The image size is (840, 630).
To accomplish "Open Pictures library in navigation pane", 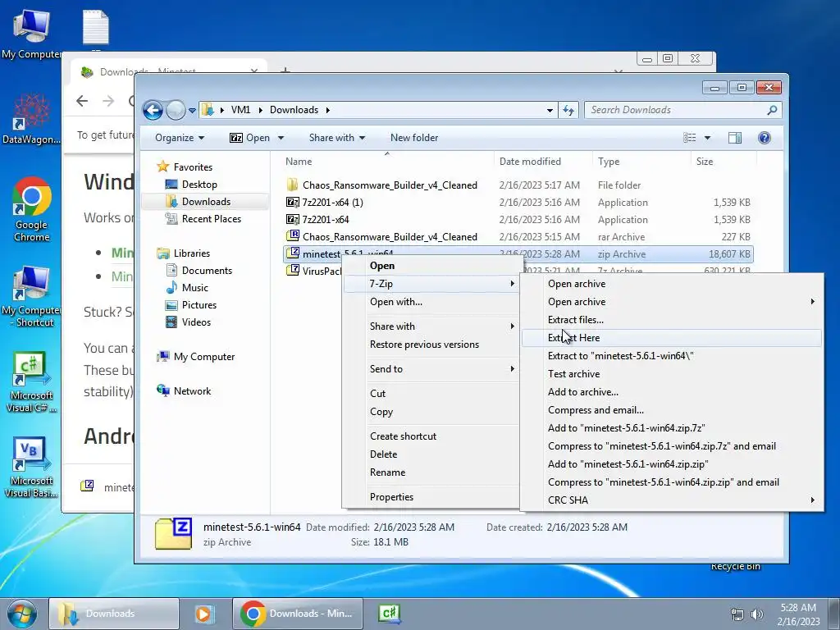I will pyautogui.click(x=199, y=305).
